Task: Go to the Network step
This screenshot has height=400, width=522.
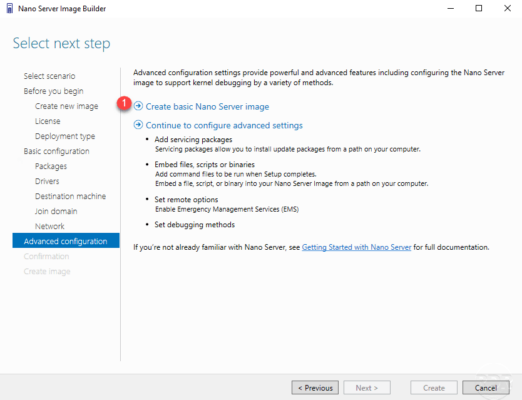Action: point(49,226)
